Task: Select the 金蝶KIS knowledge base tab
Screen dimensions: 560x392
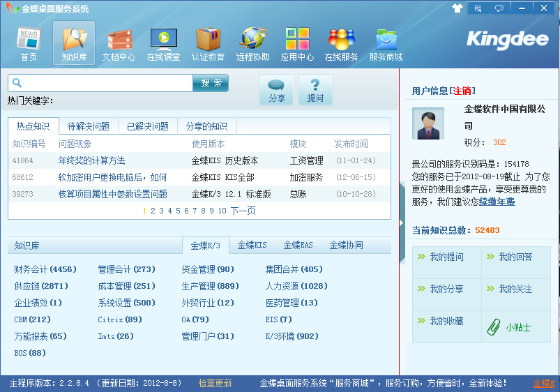Action: point(252,246)
